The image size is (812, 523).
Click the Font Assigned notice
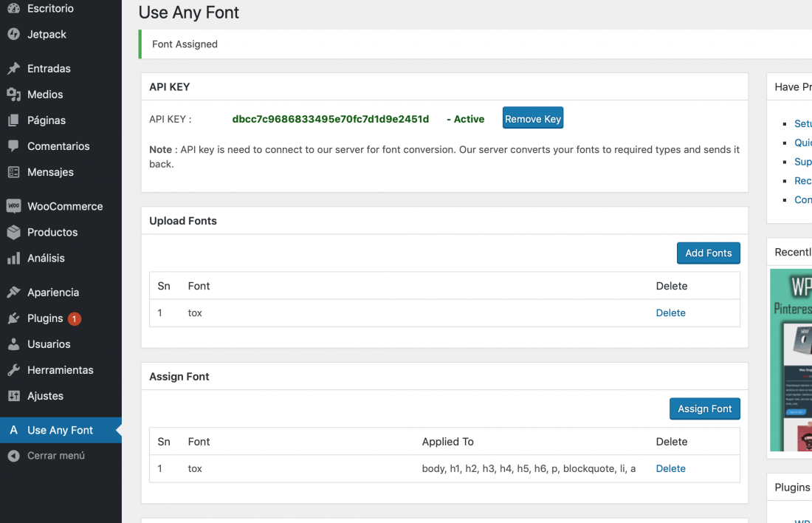[x=185, y=44]
